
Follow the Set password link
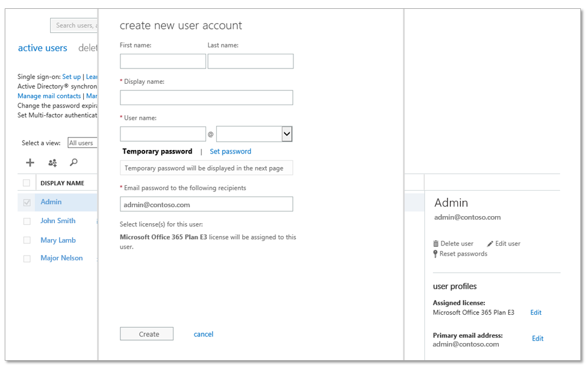(x=230, y=151)
